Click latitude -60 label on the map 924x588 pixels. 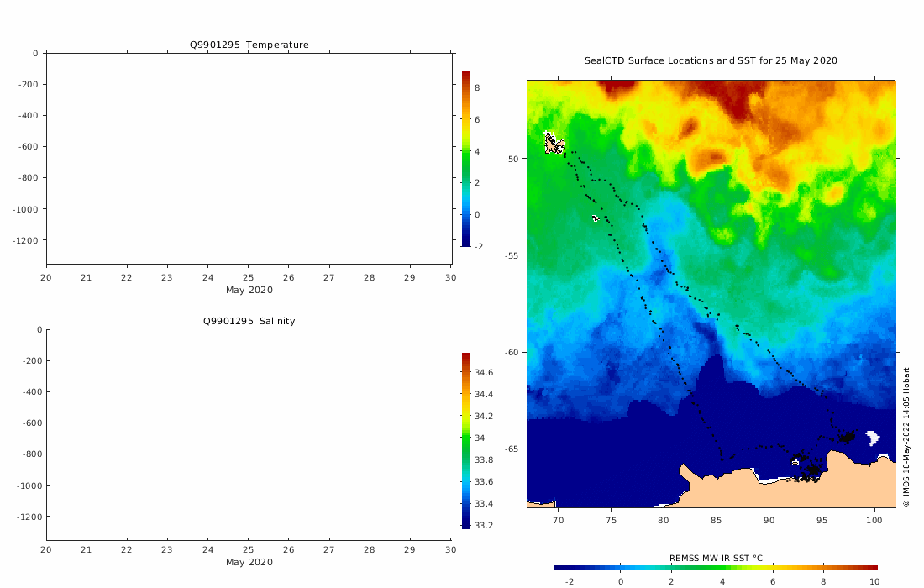[x=512, y=352]
